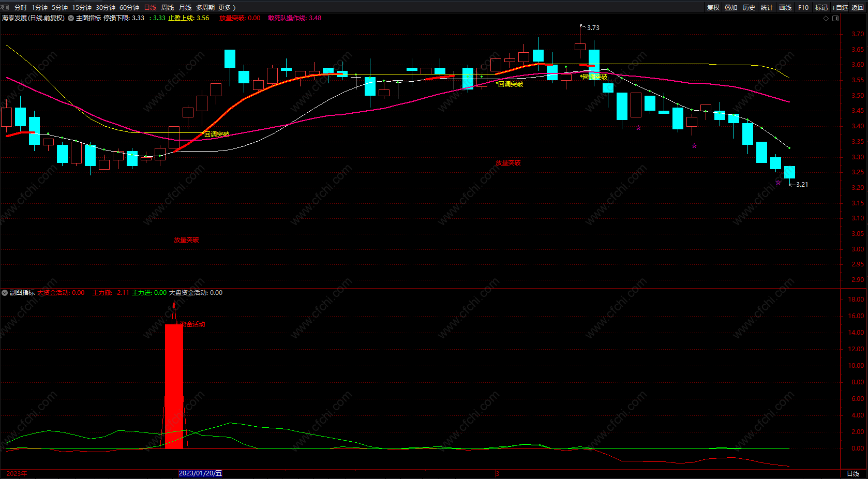
Task: Click the 18.00 sub-chart axis label
Action: click(x=856, y=300)
